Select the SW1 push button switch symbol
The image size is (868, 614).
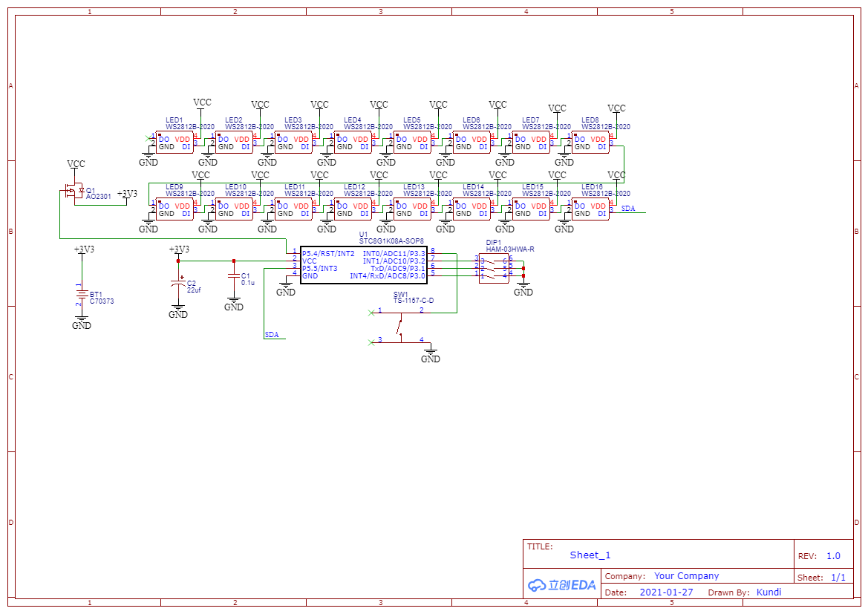pyautogui.click(x=401, y=325)
